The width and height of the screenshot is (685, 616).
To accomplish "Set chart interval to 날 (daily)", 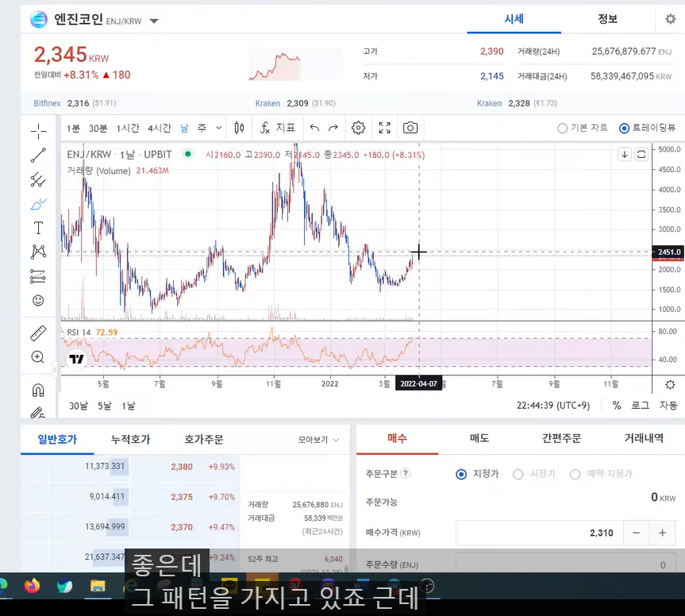I will (184, 129).
